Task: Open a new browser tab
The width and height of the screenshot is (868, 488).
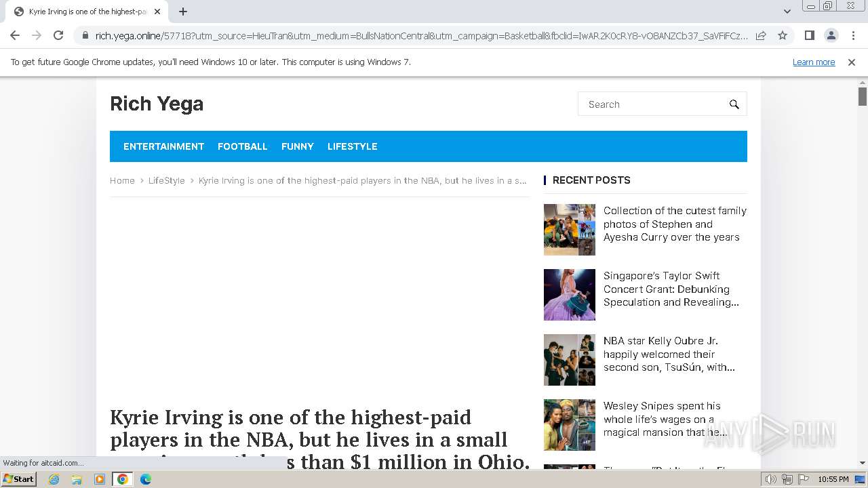Action: [x=183, y=12]
